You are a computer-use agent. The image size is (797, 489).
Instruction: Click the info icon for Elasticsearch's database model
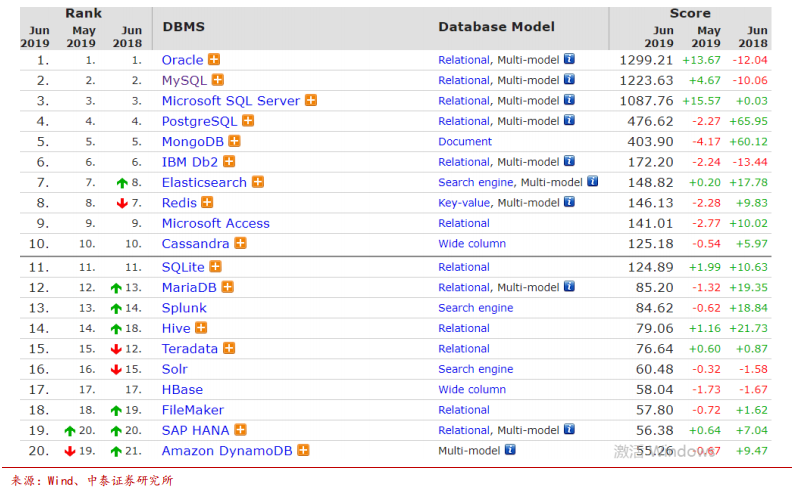tap(593, 181)
